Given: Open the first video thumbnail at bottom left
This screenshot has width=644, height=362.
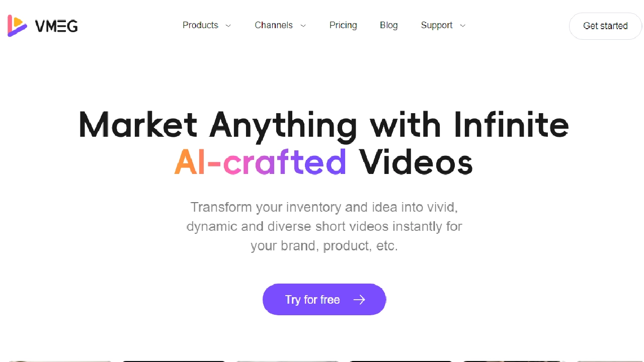Looking at the screenshot, I should point(59,361).
